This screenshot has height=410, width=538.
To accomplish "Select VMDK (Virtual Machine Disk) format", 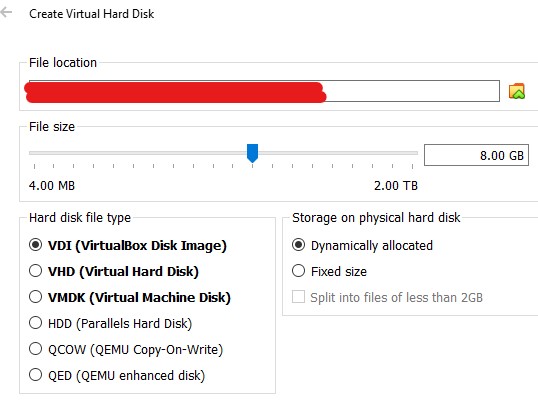I will coord(35,297).
